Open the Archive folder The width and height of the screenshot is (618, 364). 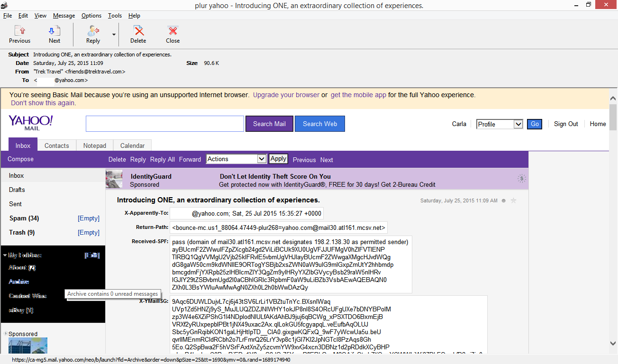pyautogui.click(x=19, y=282)
